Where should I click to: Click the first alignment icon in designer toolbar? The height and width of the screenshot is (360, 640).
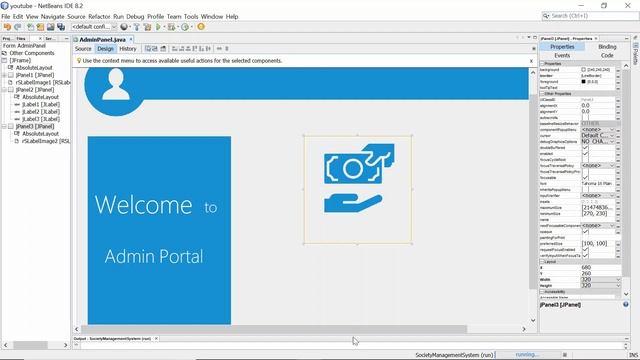pyautogui.click(x=175, y=49)
